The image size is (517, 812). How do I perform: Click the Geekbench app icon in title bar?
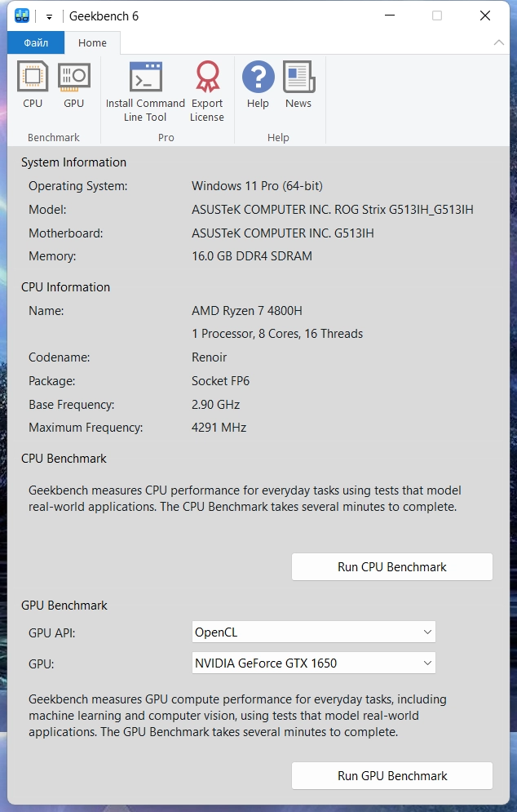tap(22, 16)
